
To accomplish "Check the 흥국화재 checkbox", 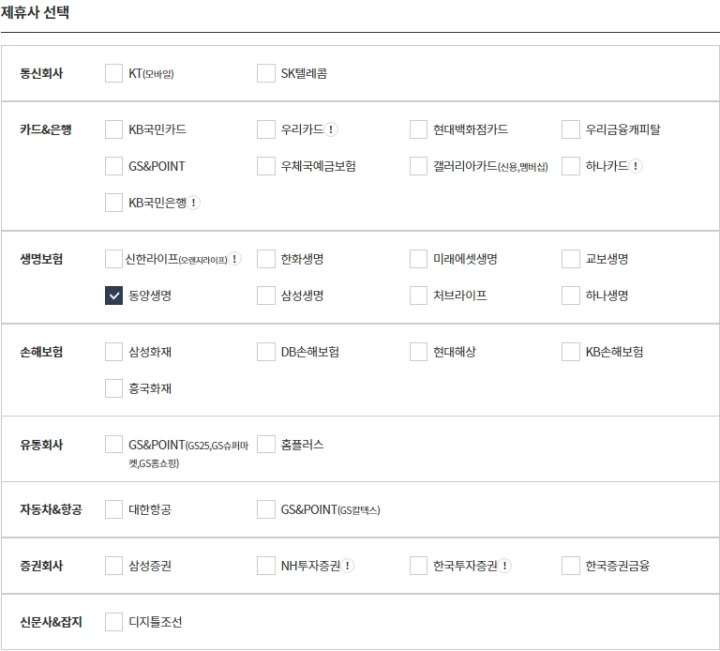I will (114, 388).
